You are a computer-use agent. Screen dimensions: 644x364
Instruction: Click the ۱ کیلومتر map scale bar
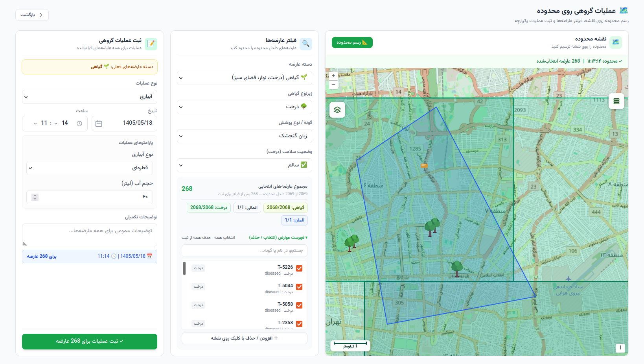pyautogui.click(x=350, y=345)
